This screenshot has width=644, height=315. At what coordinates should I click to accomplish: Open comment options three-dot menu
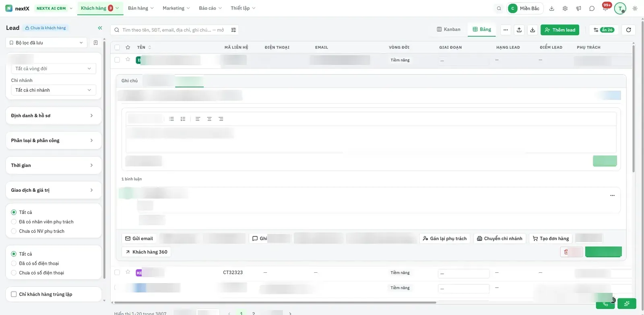612,195
